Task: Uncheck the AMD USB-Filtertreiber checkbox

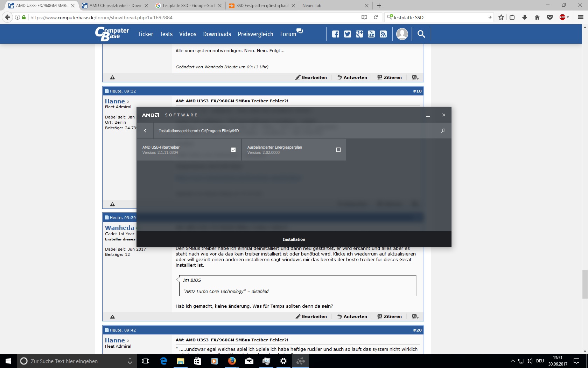Action: (x=233, y=150)
